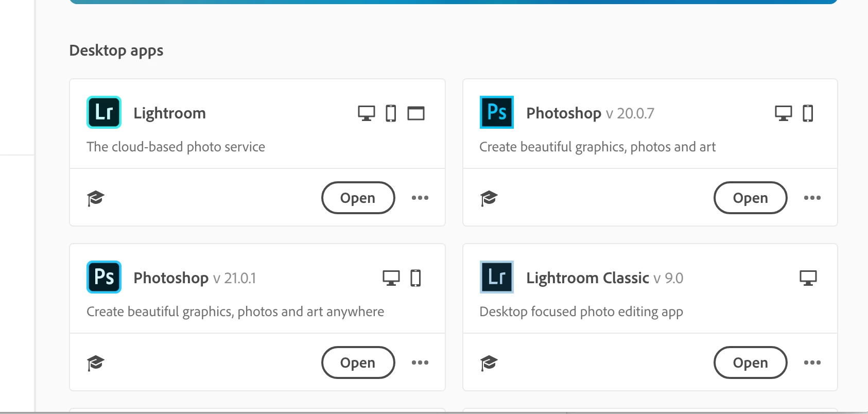Show more options for Lightroom
Viewport: 868px width, 414px height.
click(420, 198)
